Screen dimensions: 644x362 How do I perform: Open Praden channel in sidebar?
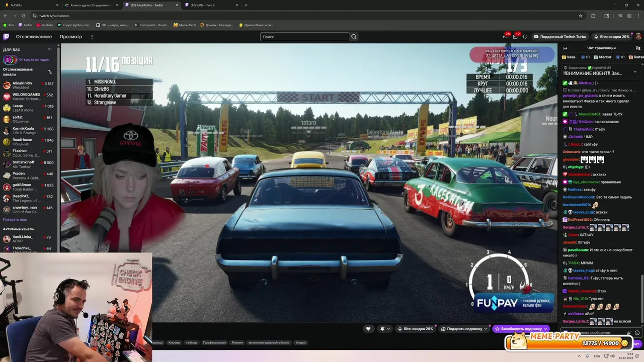(29, 175)
